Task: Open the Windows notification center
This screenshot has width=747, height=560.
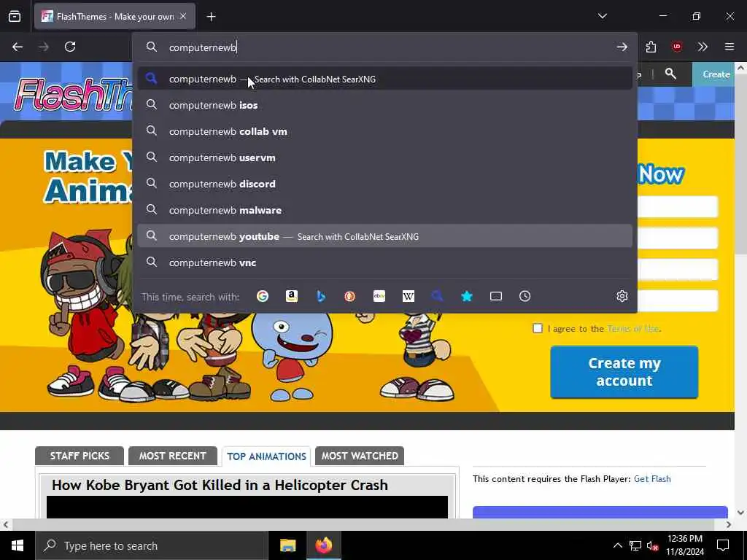Action: [x=723, y=545]
